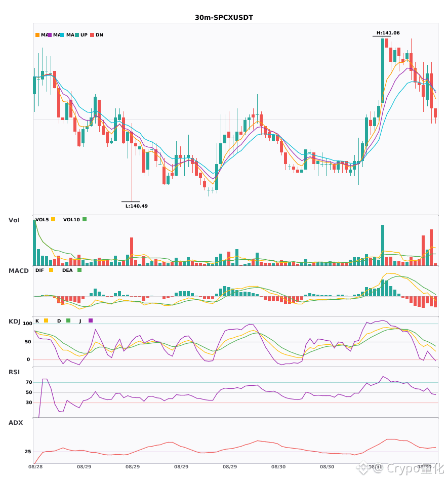Select the purple J legend swatch
This screenshot has height=481, width=448.
pos(91,320)
